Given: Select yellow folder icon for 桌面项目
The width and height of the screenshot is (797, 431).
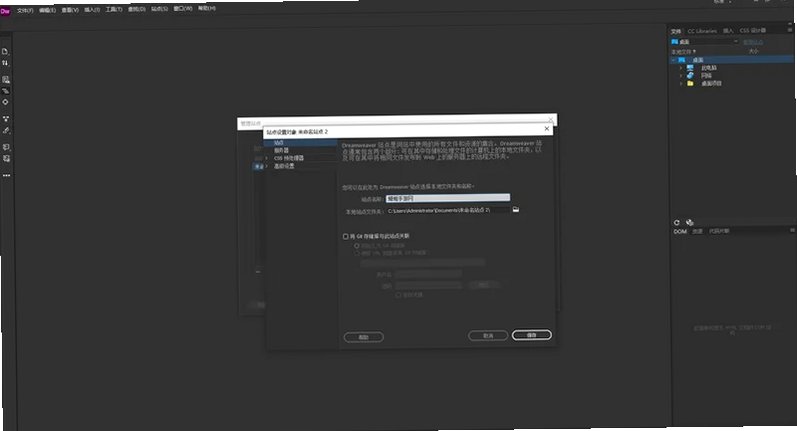Looking at the screenshot, I should (x=690, y=83).
